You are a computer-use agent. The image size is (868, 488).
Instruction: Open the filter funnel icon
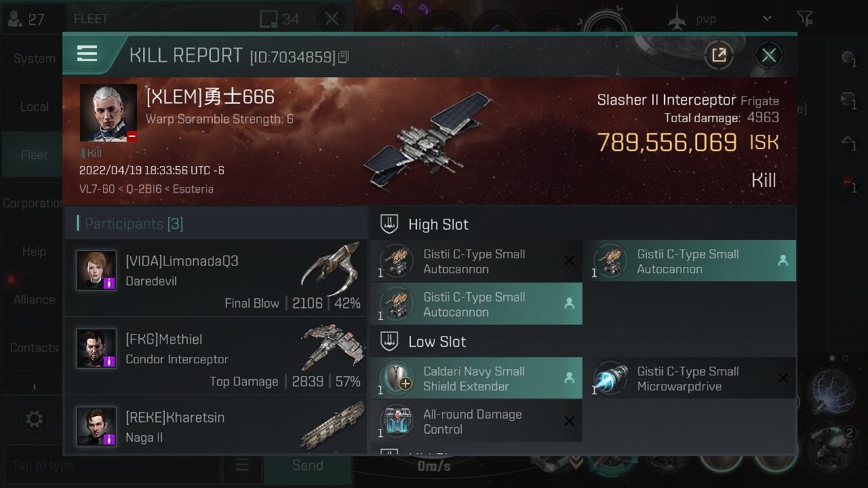click(804, 18)
